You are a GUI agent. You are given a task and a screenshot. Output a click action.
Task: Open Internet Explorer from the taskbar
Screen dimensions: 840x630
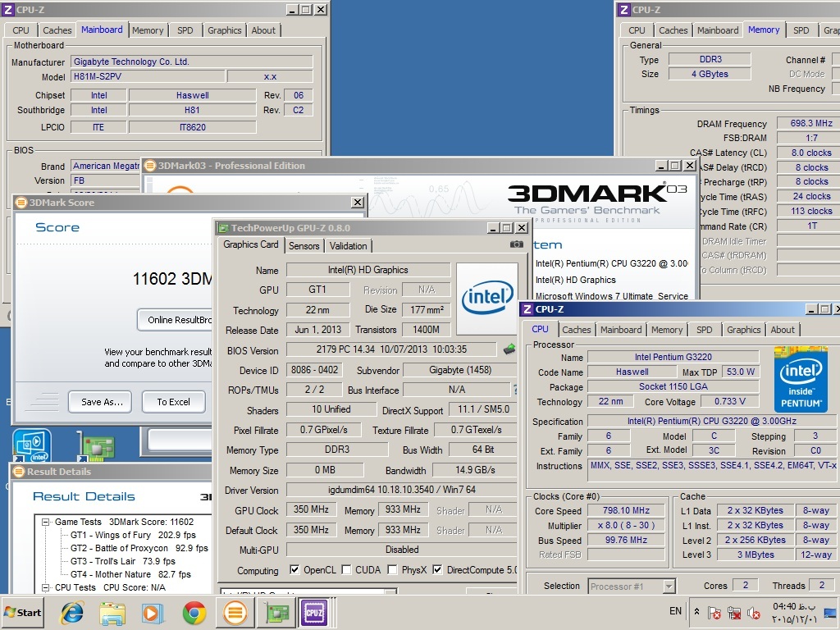click(72, 612)
